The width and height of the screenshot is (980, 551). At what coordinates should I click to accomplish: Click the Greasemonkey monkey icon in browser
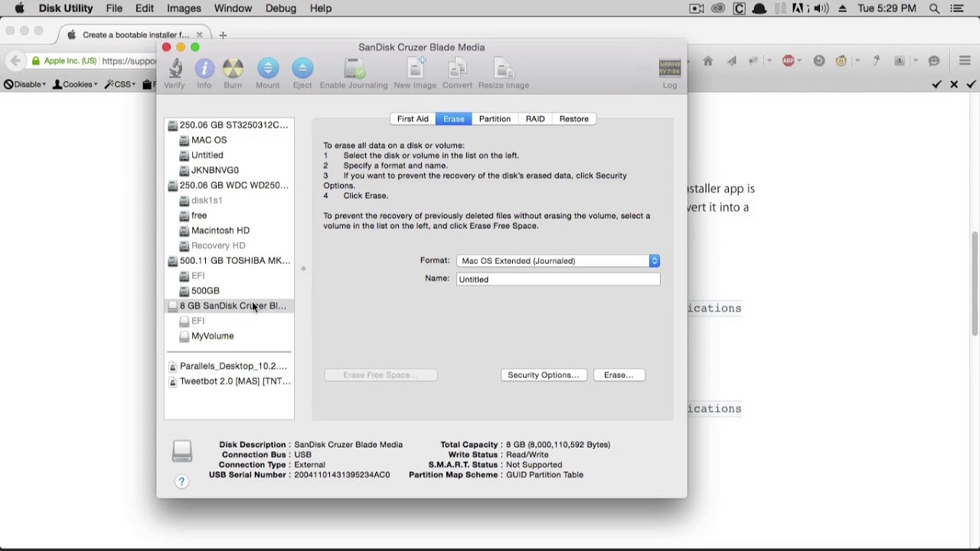841,60
